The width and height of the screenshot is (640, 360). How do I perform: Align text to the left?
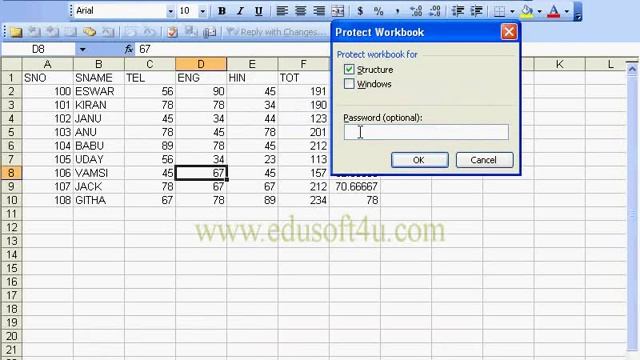click(282, 11)
